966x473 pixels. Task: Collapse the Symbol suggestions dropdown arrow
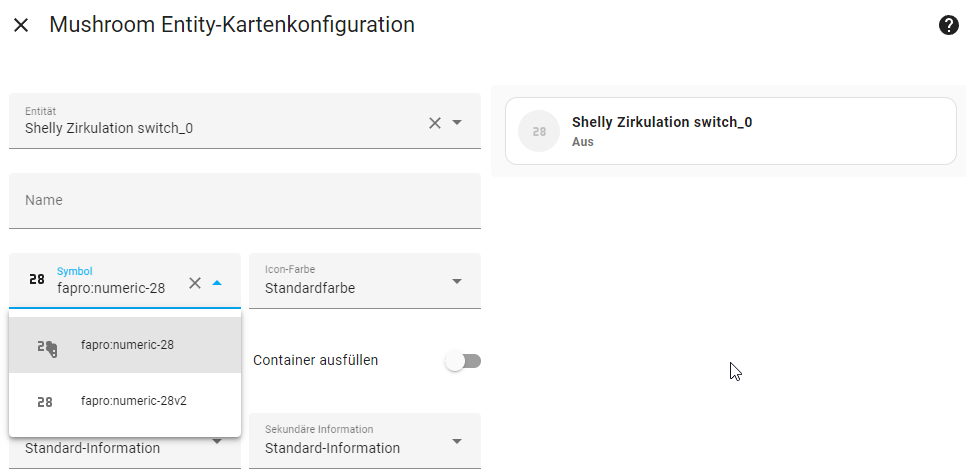point(217,282)
